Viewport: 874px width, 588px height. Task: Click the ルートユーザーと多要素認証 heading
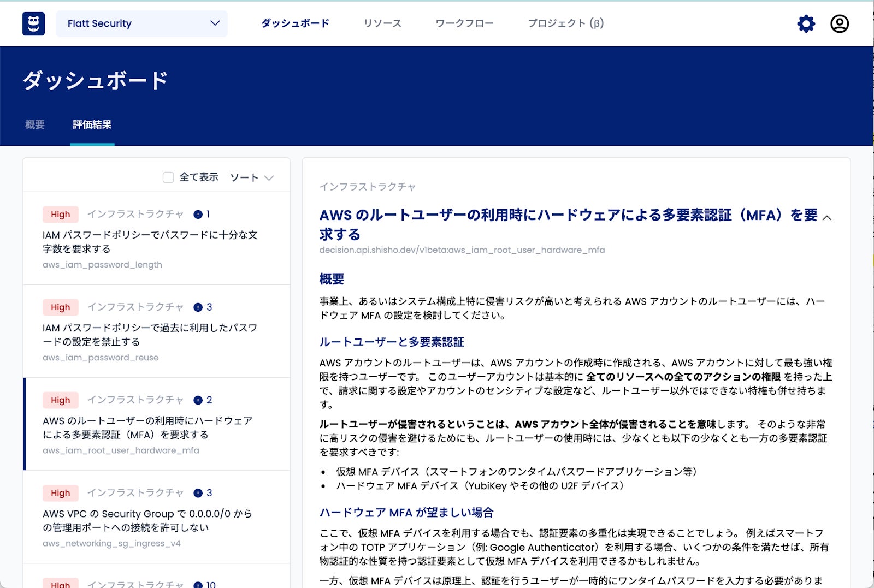(392, 342)
